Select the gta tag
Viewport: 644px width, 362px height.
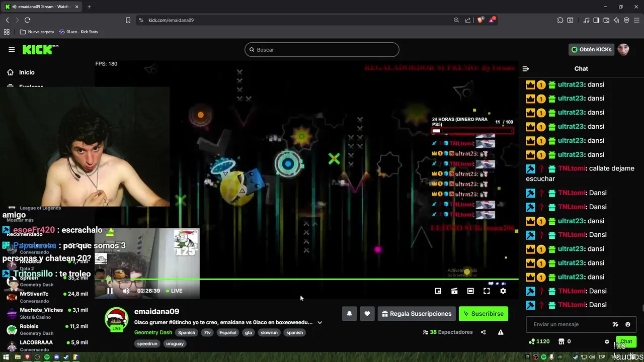coord(249,332)
